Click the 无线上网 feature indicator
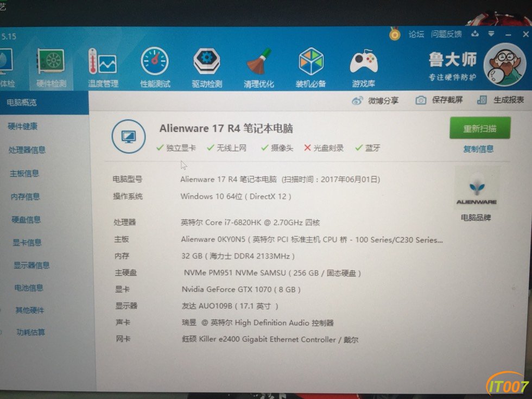The width and height of the screenshot is (532, 399). [227, 148]
